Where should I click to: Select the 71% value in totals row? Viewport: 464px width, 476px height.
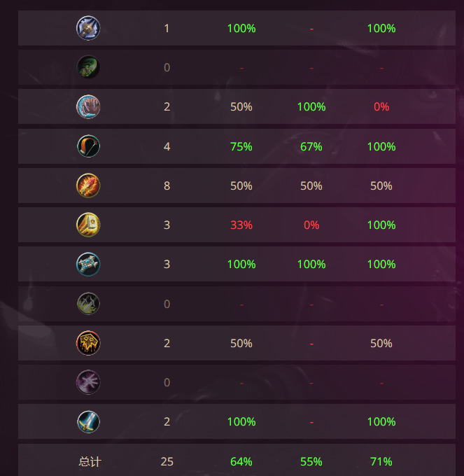[x=381, y=461]
